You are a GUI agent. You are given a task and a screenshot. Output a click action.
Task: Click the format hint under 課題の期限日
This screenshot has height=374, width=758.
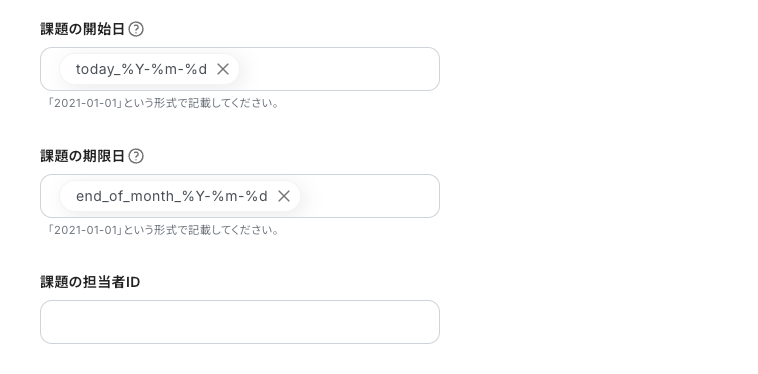coord(162,230)
